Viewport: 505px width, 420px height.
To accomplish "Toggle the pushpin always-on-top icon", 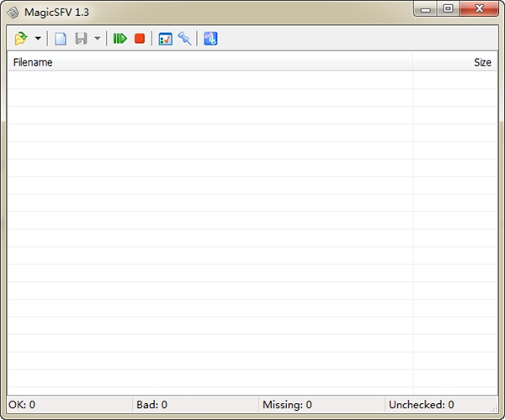I will pyautogui.click(x=184, y=39).
